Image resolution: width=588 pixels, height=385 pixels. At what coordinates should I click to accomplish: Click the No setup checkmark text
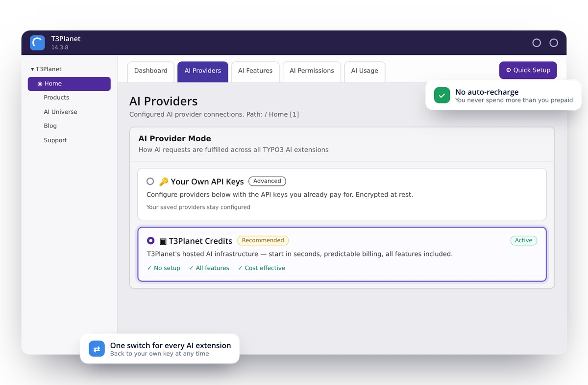(164, 268)
